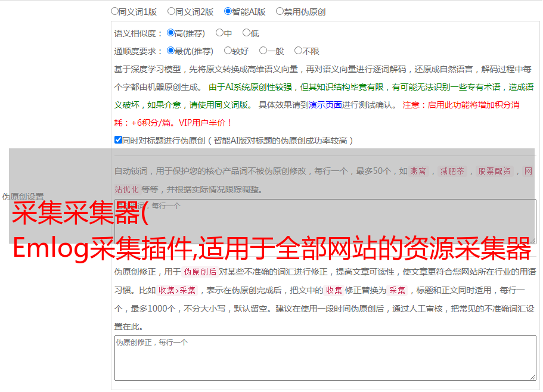Viewport: 543px width, 392px height.
Task: Click the example keyword 股票配资
Action: point(494,171)
